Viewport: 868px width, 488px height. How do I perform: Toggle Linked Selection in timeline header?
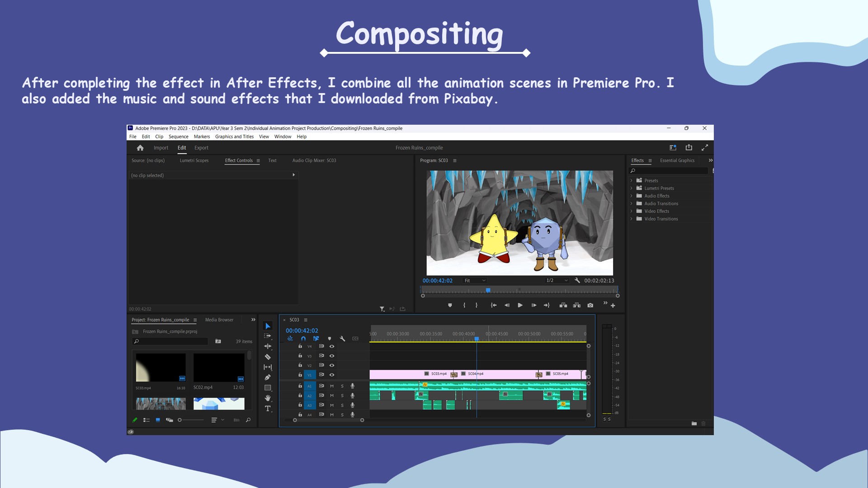[316, 338]
